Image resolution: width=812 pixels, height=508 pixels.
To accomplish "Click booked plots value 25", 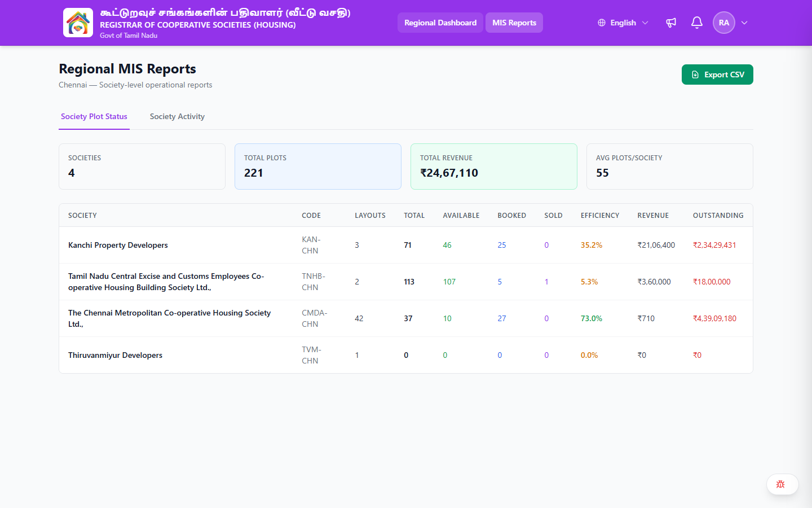I will (x=502, y=245).
